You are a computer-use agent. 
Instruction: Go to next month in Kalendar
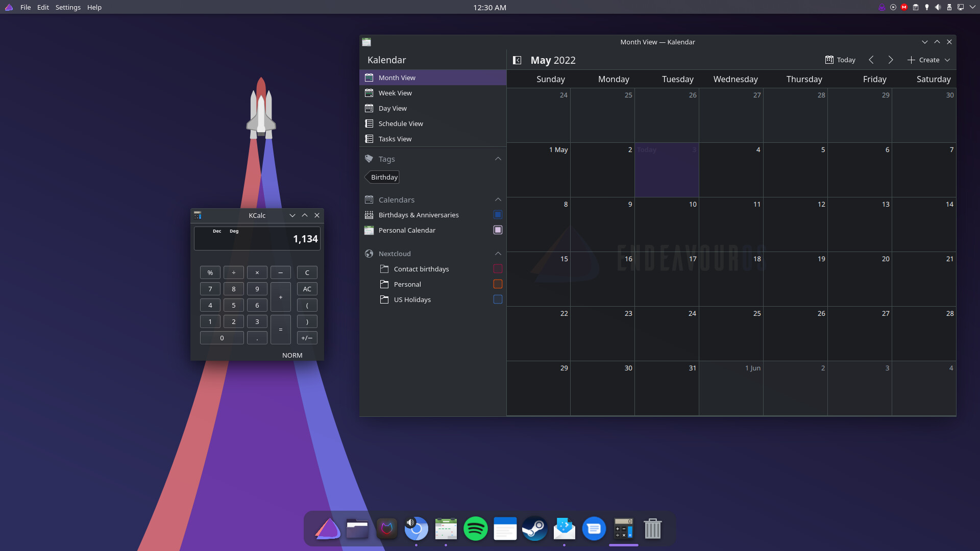(891, 60)
